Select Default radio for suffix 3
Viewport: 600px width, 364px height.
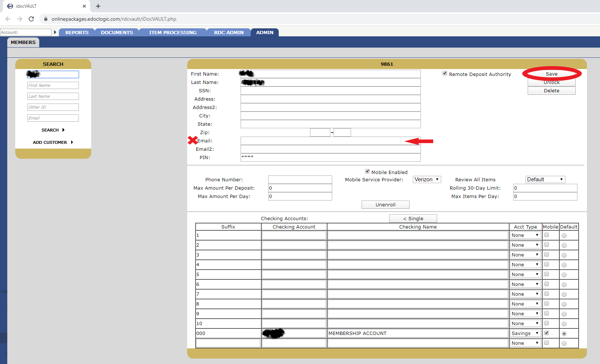pos(564,255)
